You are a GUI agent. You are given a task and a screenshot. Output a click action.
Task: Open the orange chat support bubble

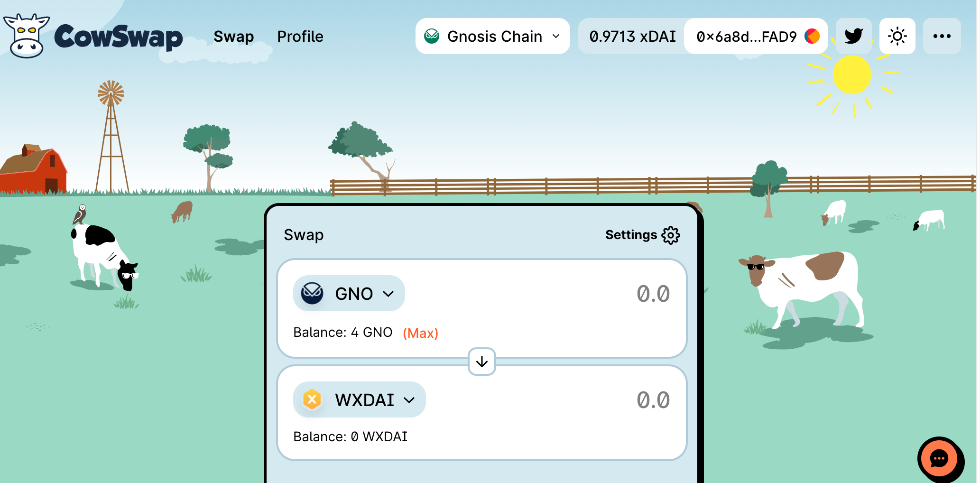click(x=940, y=459)
